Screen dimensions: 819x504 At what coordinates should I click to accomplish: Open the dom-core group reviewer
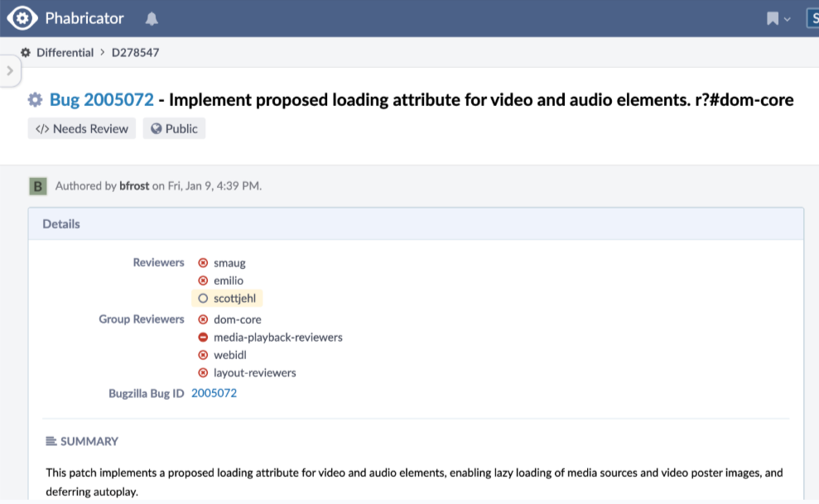point(237,319)
